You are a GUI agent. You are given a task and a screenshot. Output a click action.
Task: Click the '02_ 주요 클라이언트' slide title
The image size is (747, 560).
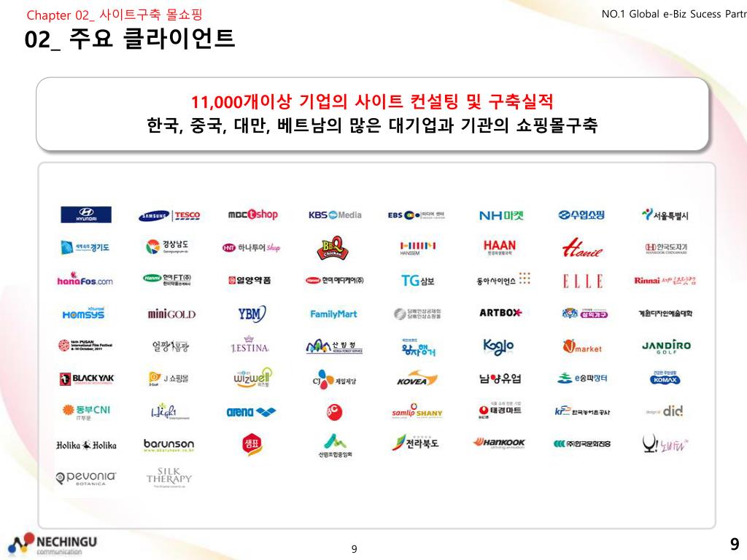[x=130, y=39]
